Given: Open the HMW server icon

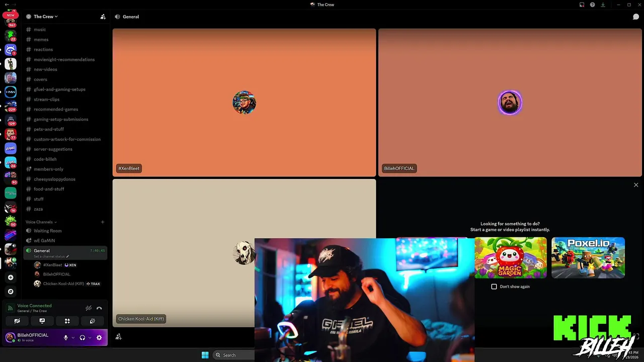Looking at the screenshot, I should point(11,92).
